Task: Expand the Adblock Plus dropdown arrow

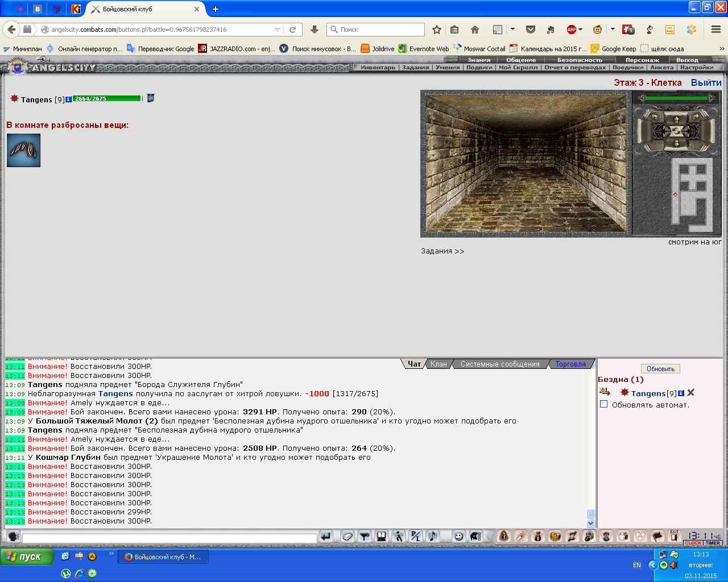Action: click(580, 30)
